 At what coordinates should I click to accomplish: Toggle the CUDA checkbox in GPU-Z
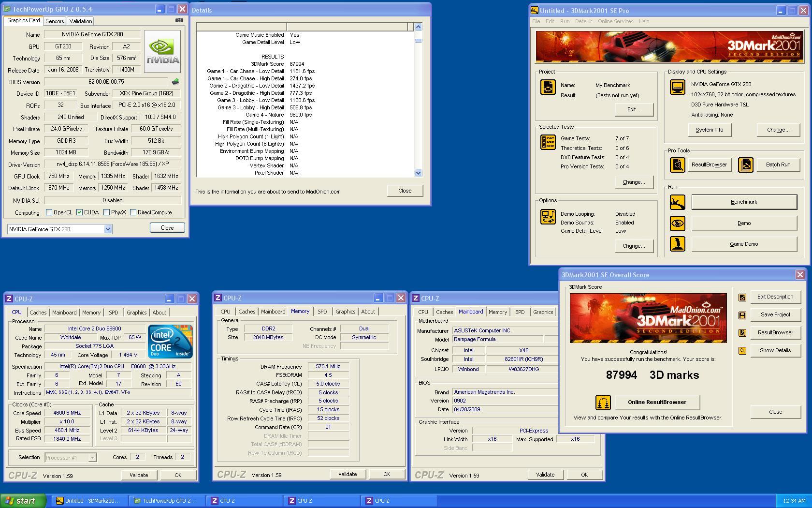click(x=79, y=212)
